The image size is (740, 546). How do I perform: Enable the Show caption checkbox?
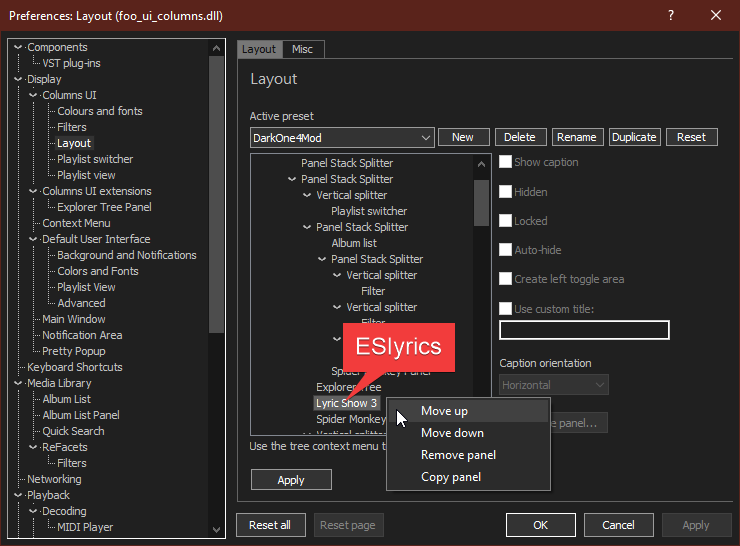pos(506,162)
